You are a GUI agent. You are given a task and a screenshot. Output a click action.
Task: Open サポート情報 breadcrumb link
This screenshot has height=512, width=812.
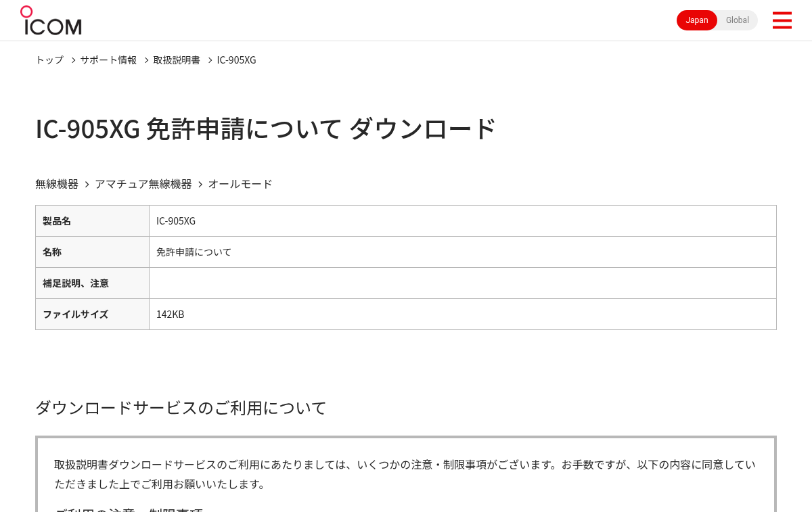[108, 60]
